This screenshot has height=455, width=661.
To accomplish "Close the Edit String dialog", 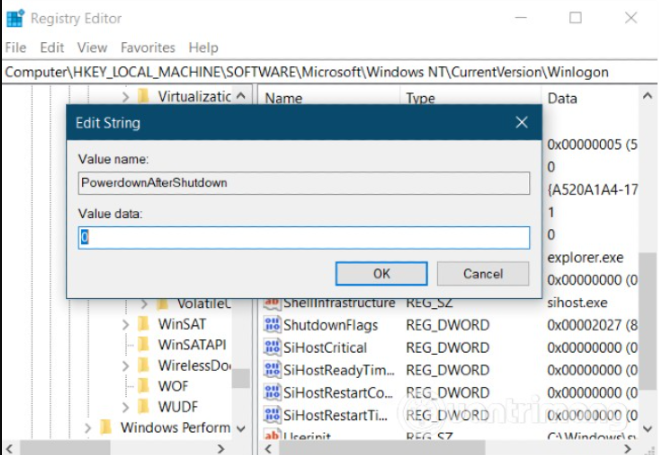I will pyautogui.click(x=521, y=123).
